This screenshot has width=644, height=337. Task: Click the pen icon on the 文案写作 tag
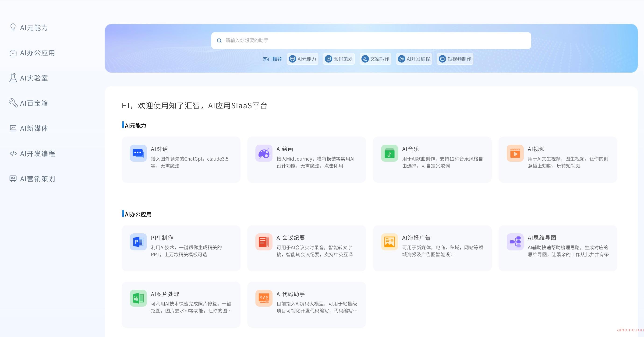pyautogui.click(x=365, y=59)
